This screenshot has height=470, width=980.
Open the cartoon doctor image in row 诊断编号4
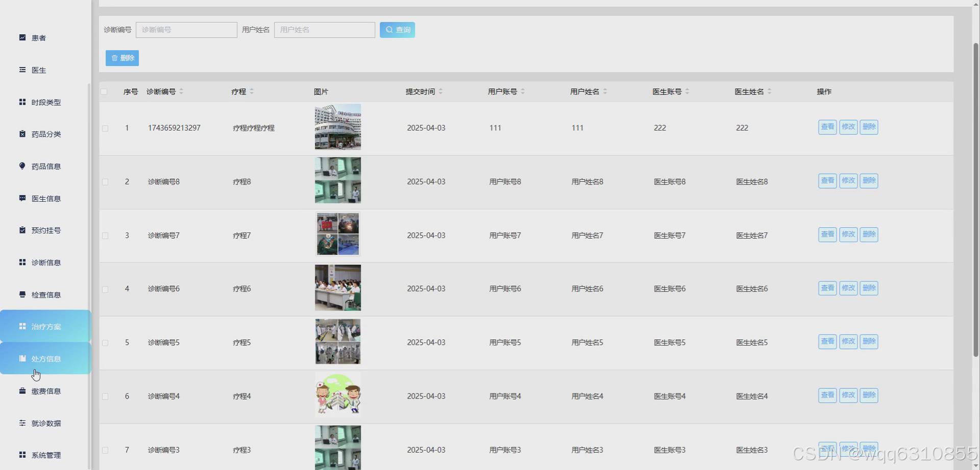tap(338, 395)
